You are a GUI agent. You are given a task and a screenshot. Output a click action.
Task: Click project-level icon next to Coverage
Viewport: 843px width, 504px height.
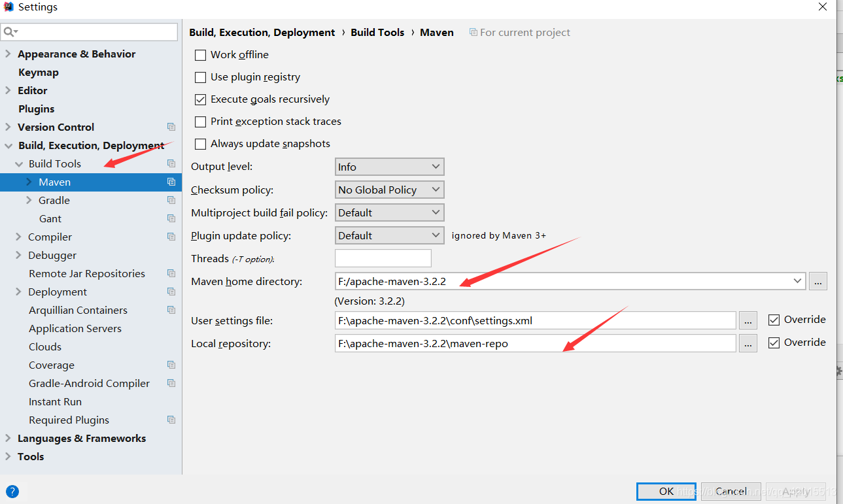pos(171,365)
